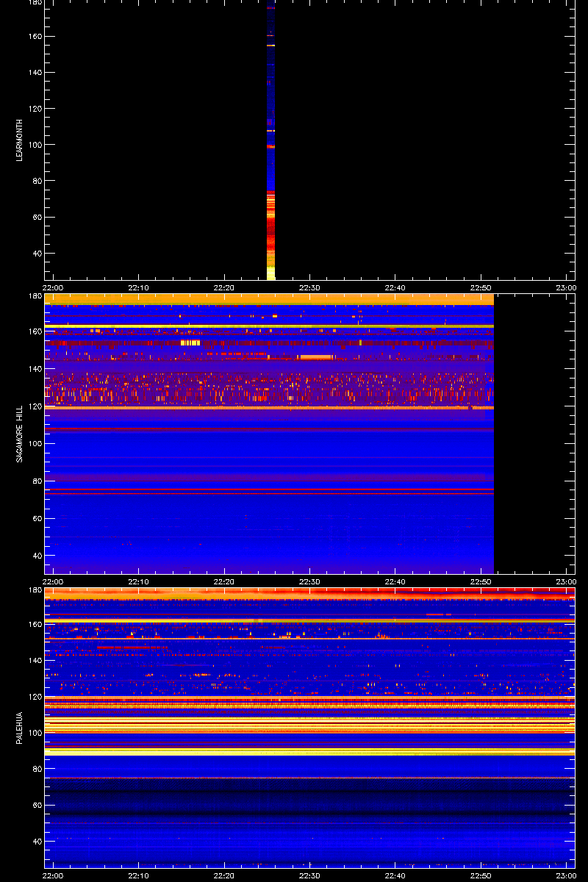Viewport: 588px width, 882px height.
Task: Click 22:50 tick label below Sagamore Hill panel
Action: (481, 581)
